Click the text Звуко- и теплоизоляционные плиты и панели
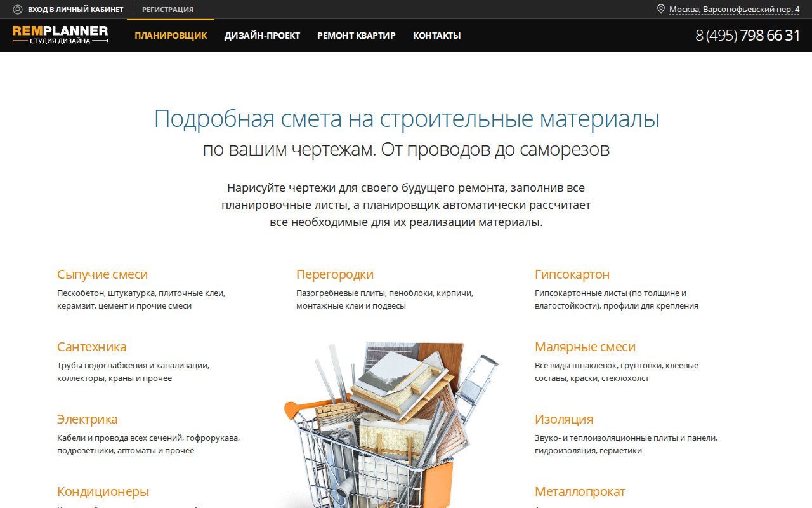This screenshot has width=812, height=508. tap(626, 438)
